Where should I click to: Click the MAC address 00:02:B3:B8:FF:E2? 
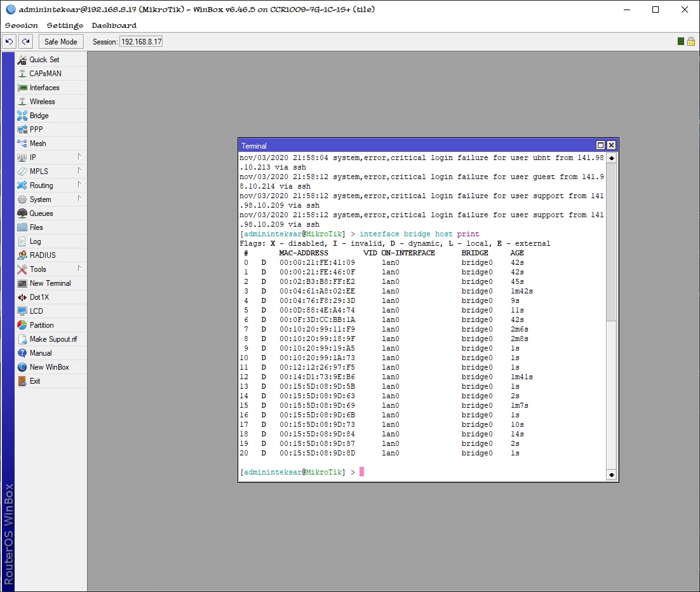[318, 282]
